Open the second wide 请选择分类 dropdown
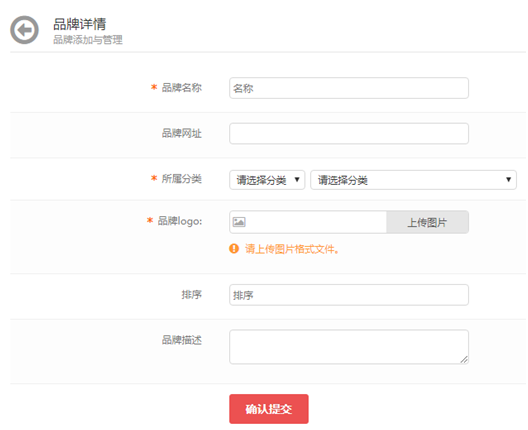 click(x=414, y=180)
